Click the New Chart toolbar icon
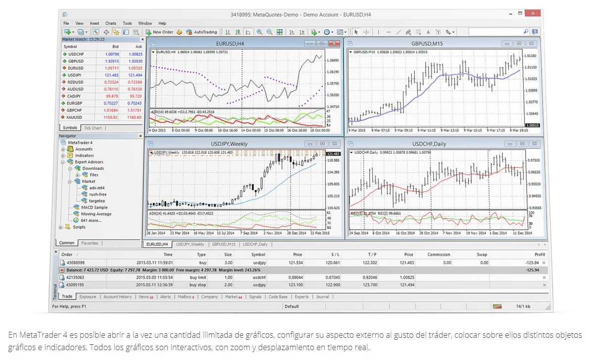Image resolution: width=591 pixels, height=364 pixels. coord(68,32)
